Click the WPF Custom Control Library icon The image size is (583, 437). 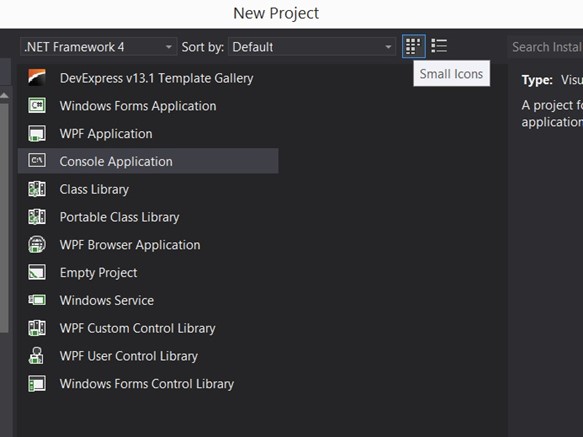click(x=37, y=328)
